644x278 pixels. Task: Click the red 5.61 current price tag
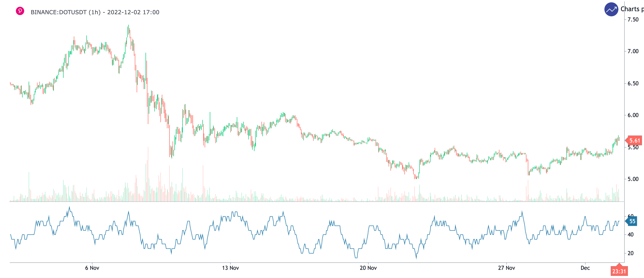point(634,140)
